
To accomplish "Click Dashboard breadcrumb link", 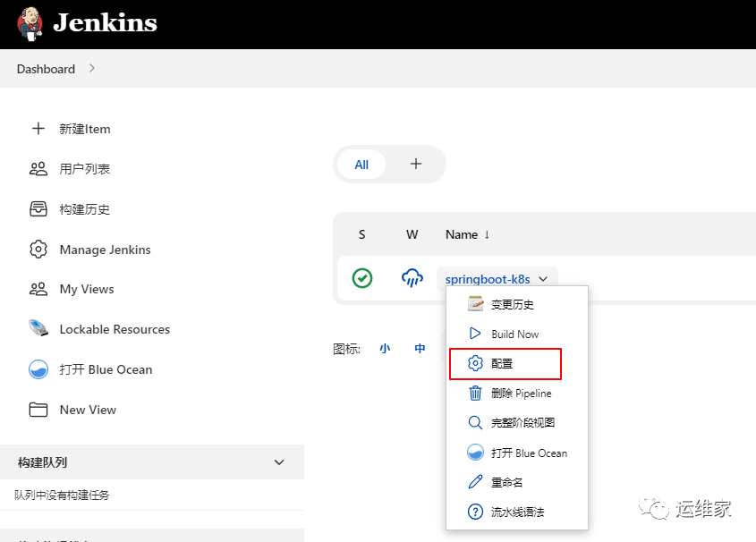I will click(46, 69).
